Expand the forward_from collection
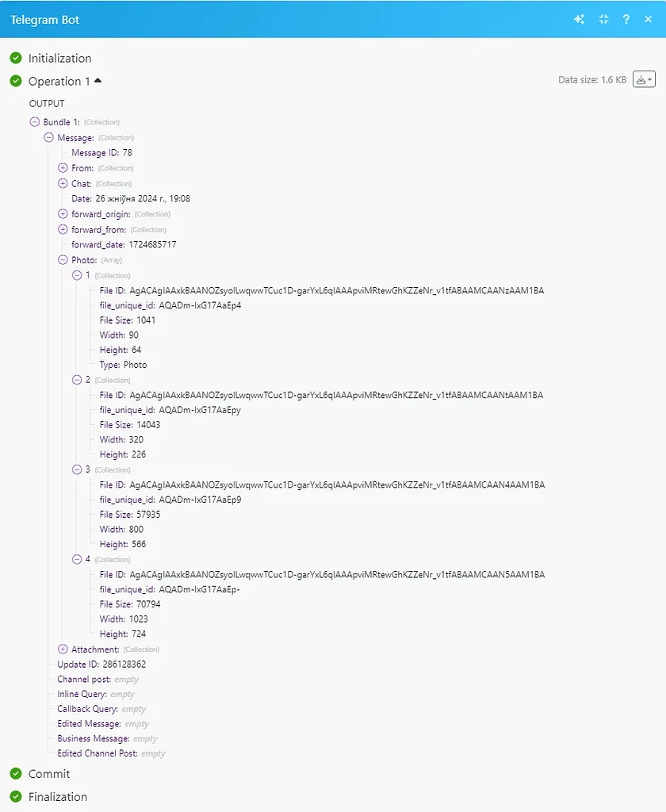This screenshot has height=812, width=666. point(61,229)
